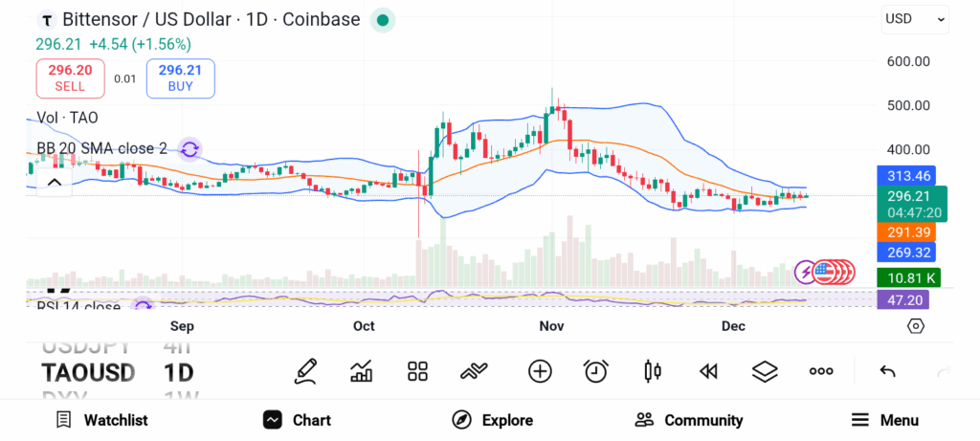Switch to the Explore tab
980x441 pixels.
tap(493, 420)
